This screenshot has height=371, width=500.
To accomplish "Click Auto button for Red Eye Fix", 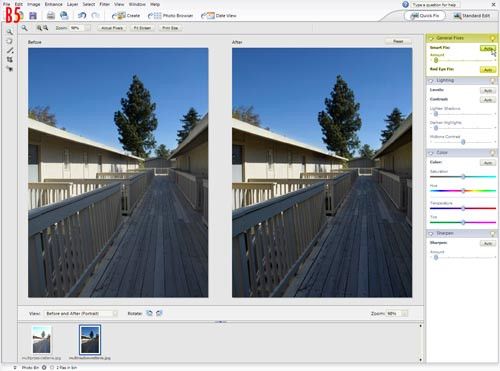I will (x=488, y=70).
